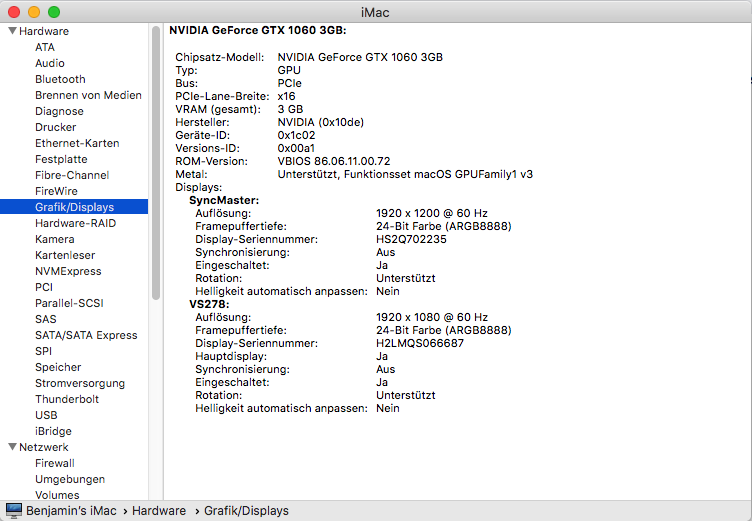Viewport: 752px width, 521px height.
Task: Open the USB entry
Action: (x=46, y=415)
